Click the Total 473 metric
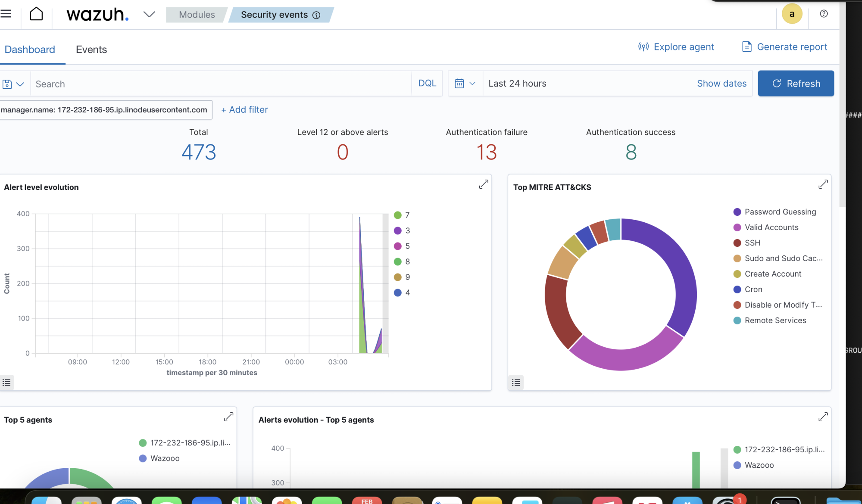This screenshot has height=504, width=862. (x=199, y=152)
